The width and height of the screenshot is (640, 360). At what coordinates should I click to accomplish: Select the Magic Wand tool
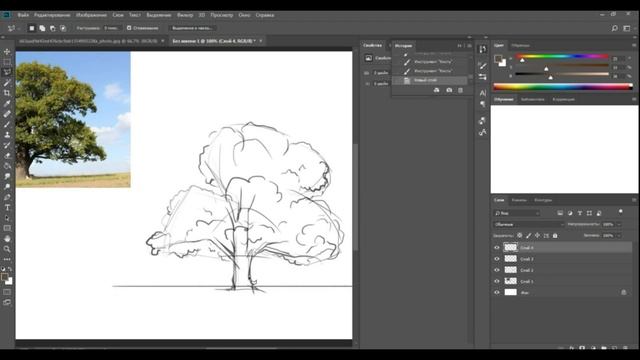[x=7, y=83]
